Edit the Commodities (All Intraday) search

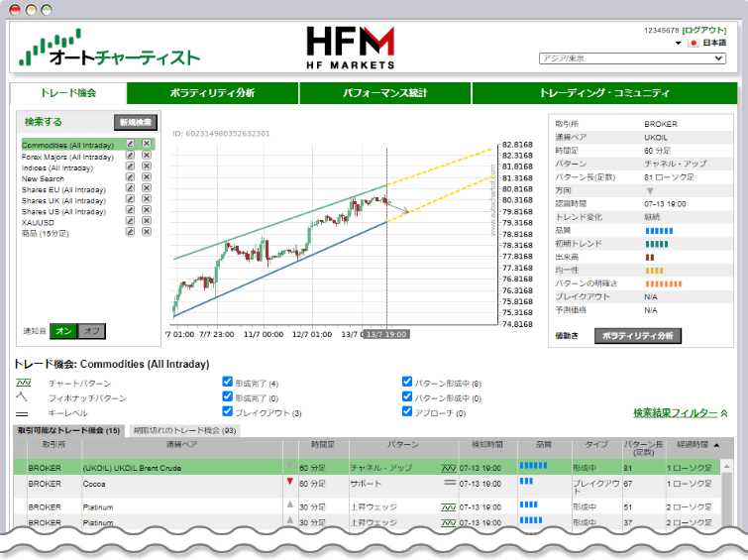pos(130,144)
